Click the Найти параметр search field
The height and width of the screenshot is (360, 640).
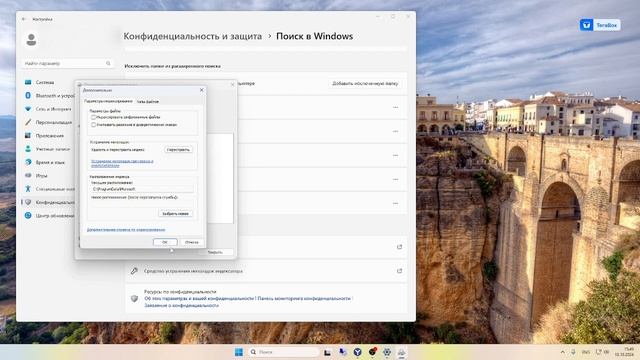(67, 63)
